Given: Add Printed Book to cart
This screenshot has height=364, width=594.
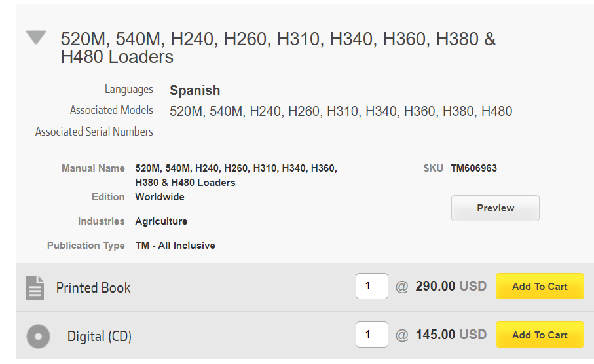Looking at the screenshot, I should coord(540,286).
